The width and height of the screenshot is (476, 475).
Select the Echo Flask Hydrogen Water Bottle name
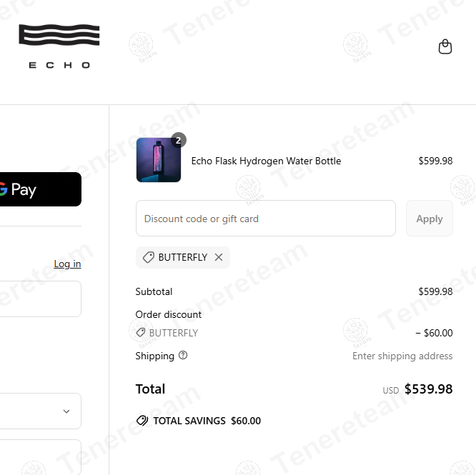click(x=266, y=161)
